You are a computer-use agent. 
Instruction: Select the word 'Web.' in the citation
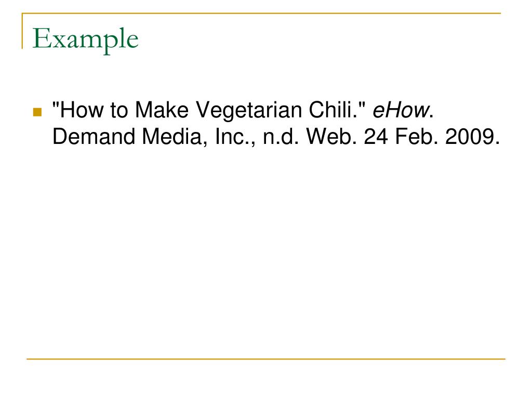[331, 137]
